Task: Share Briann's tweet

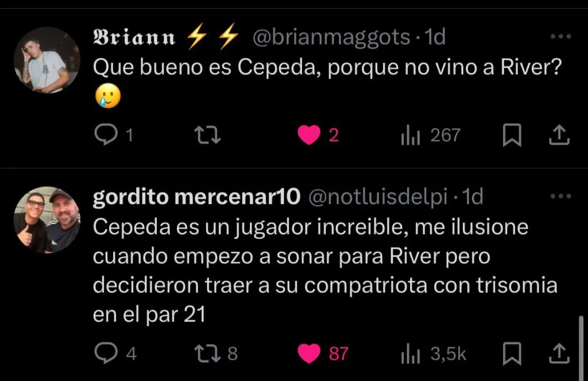Action: [559, 135]
